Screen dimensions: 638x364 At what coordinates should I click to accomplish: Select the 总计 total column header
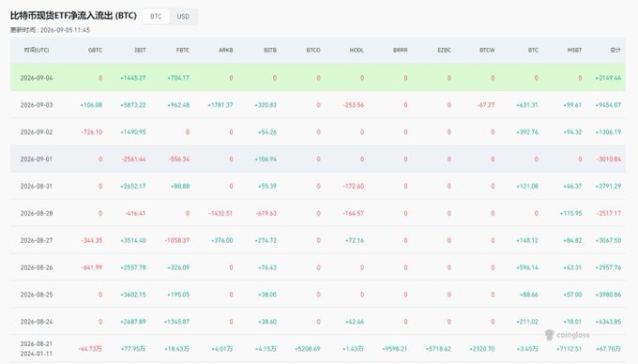pyautogui.click(x=615, y=50)
